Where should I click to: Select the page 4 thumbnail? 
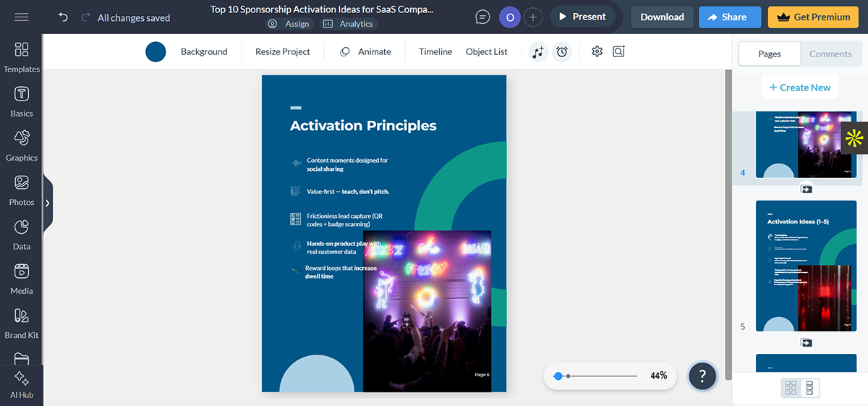pyautogui.click(x=806, y=145)
